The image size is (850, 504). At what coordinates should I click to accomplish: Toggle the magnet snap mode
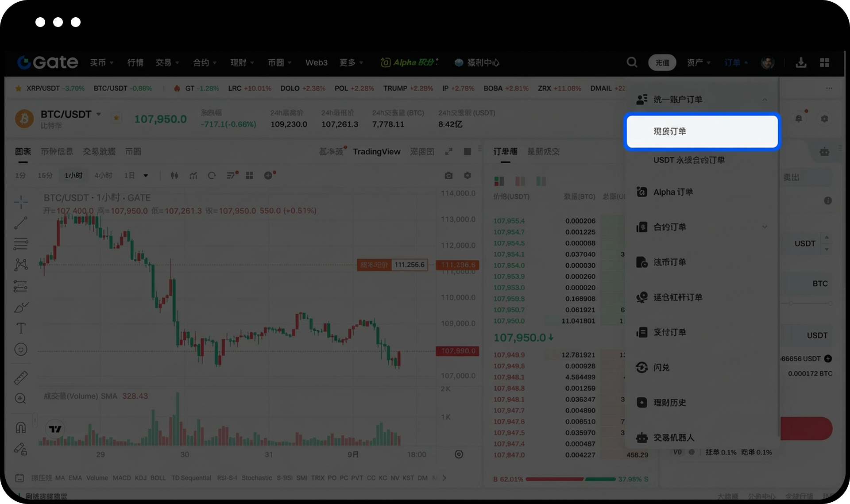click(21, 427)
